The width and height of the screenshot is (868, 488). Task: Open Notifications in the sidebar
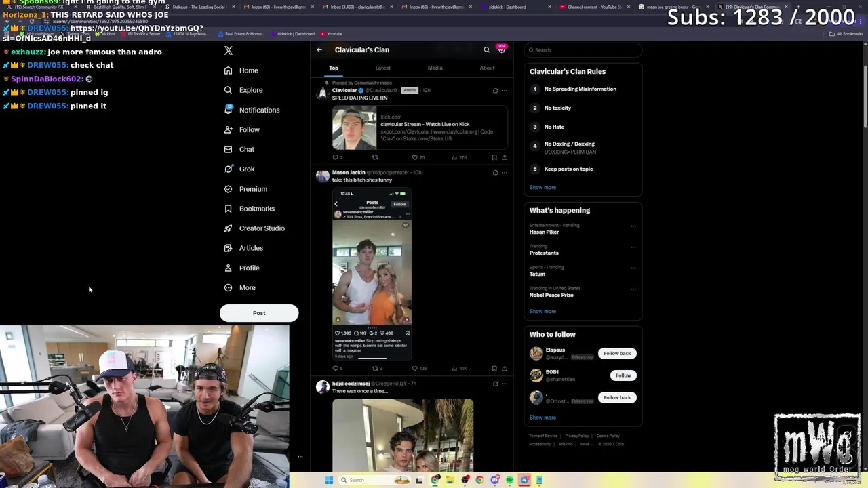(x=252, y=110)
